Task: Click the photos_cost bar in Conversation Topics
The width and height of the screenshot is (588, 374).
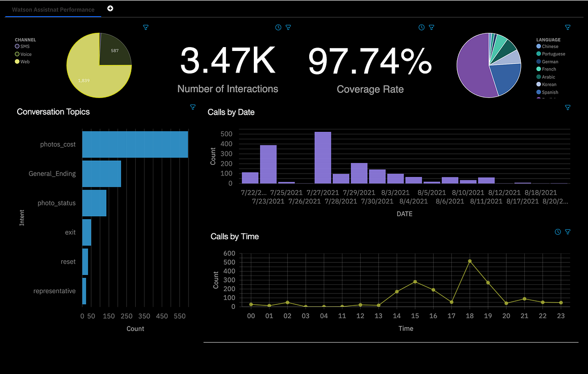Action: tap(135, 144)
